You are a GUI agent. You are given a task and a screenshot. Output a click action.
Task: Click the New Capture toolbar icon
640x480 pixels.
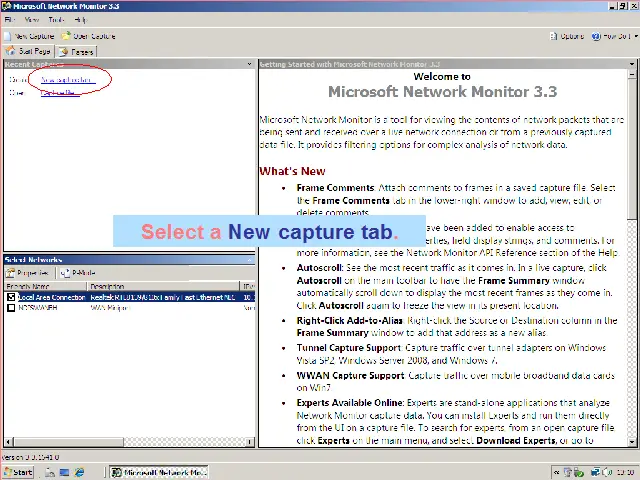(7, 36)
